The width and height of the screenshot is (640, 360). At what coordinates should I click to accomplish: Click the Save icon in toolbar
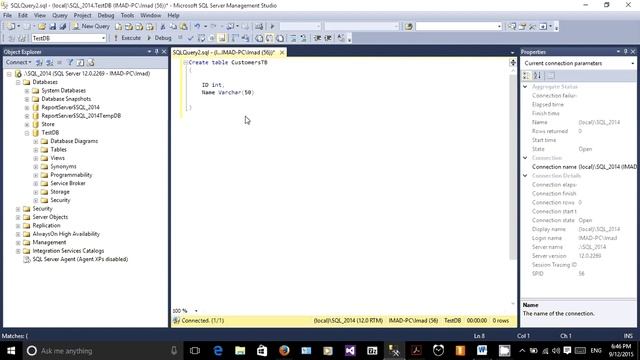tap(52, 26)
